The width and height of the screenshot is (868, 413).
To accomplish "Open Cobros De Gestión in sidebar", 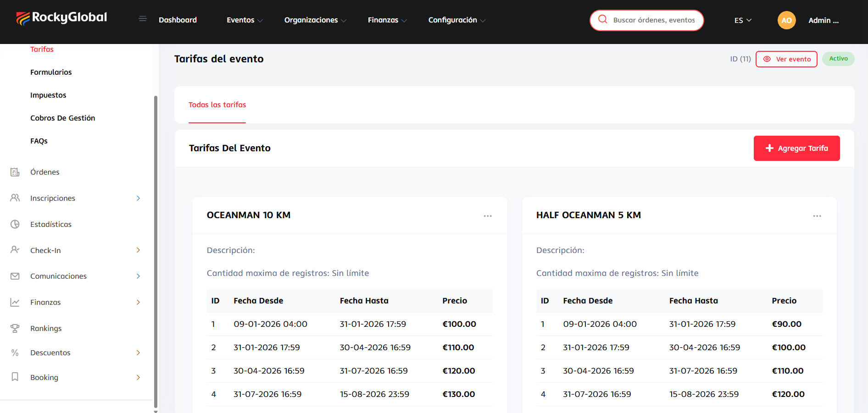I will coord(63,118).
